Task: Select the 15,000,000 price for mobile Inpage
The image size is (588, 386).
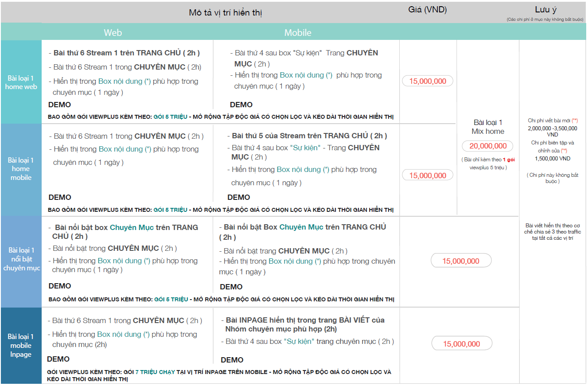Action: coord(461,344)
